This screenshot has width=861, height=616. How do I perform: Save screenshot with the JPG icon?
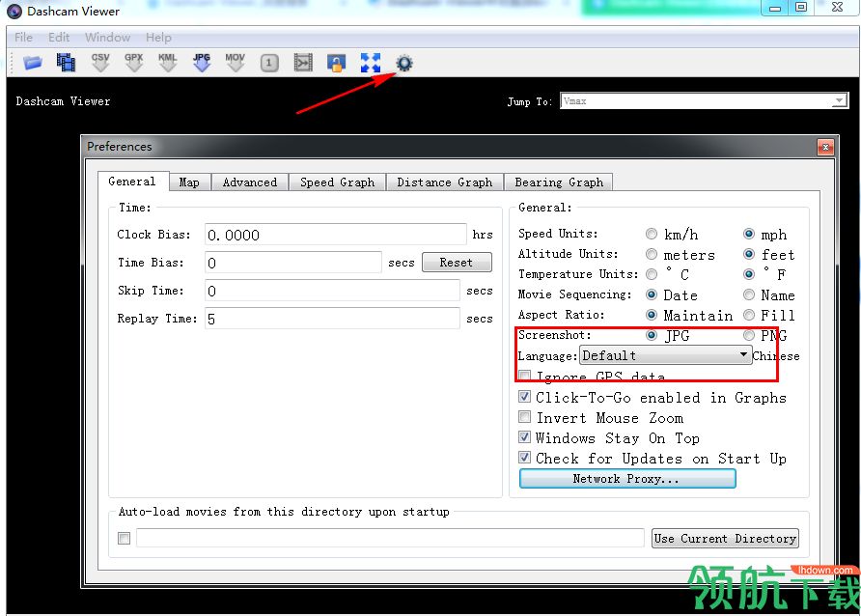click(x=202, y=63)
